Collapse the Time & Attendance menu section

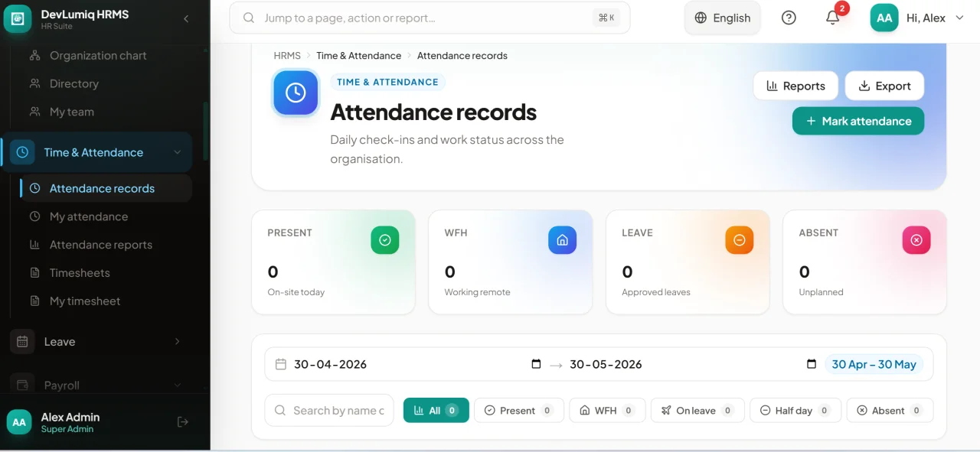[x=178, y=152]
